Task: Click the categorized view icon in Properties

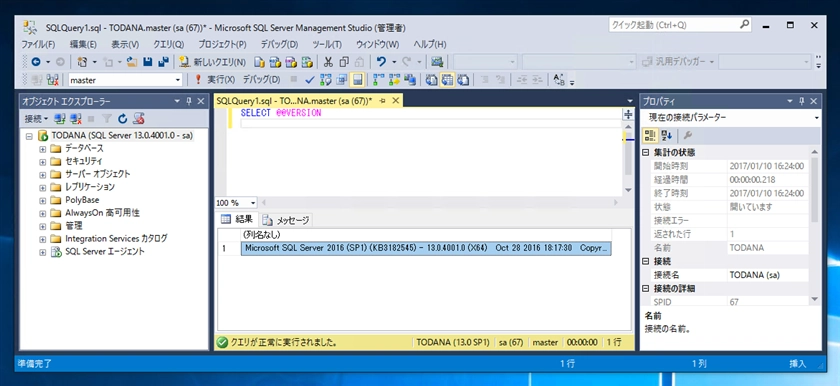Action: tap(650, 135)
